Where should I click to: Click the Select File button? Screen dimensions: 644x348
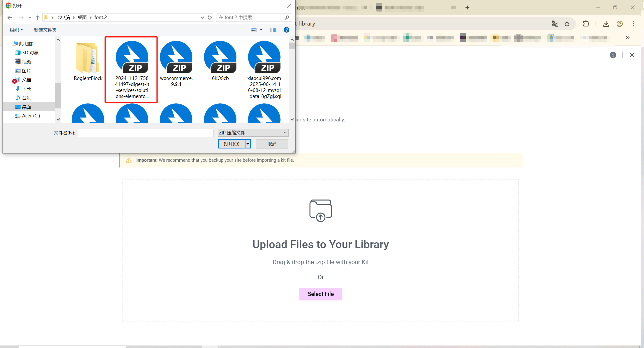point(320,294)
